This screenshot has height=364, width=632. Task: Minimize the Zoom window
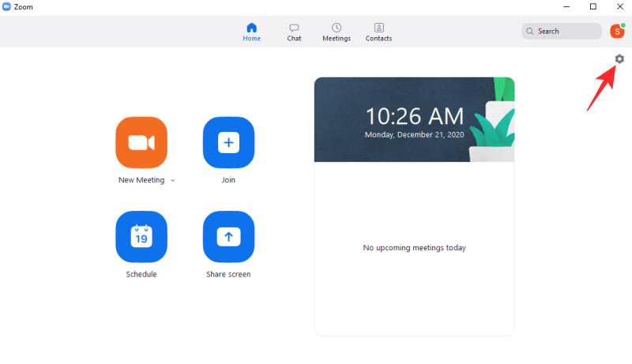pos(566,6)
